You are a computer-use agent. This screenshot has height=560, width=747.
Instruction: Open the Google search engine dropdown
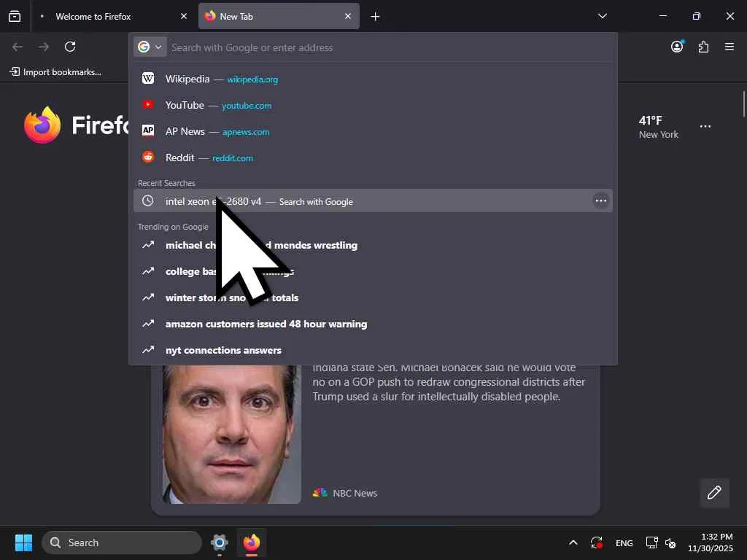(x=150, y=47)
